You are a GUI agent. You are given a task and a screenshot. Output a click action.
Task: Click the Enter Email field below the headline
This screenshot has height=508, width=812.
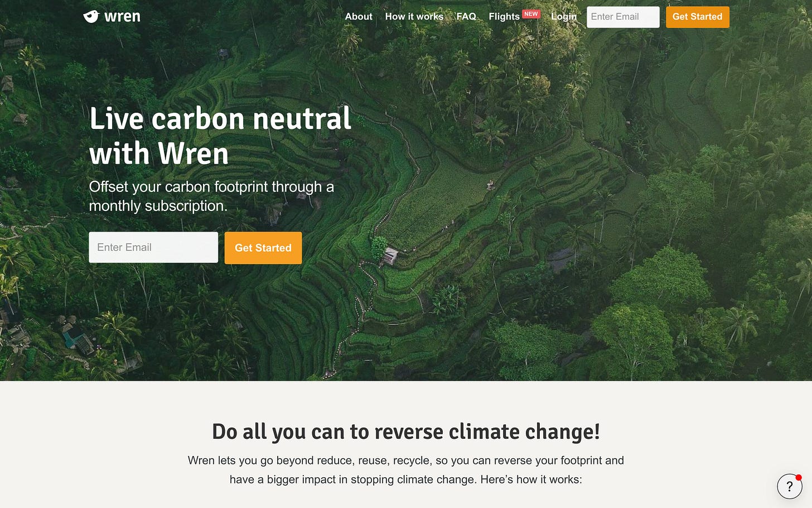(153, 247)
